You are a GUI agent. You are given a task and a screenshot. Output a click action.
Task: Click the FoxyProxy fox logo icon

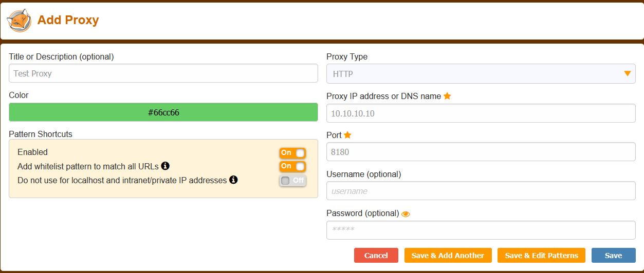pos(19,21)
